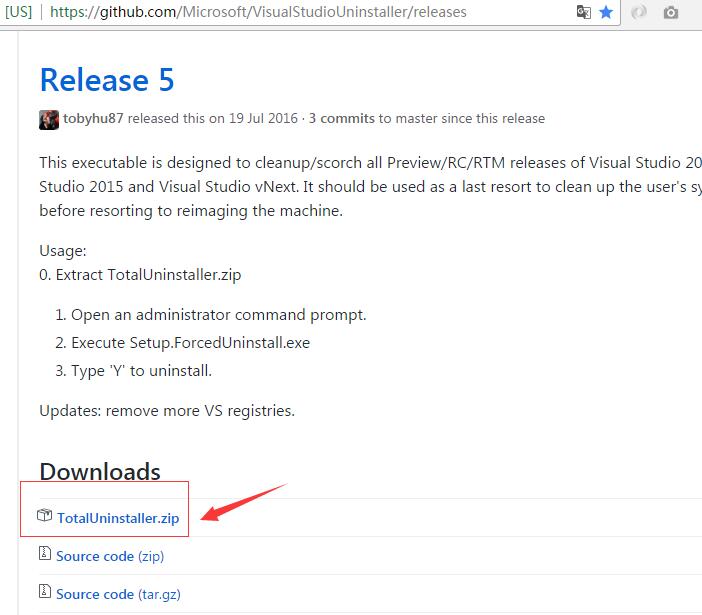Open tobyhu87's avatar image

pyautogui.click(x=49, y=120)
